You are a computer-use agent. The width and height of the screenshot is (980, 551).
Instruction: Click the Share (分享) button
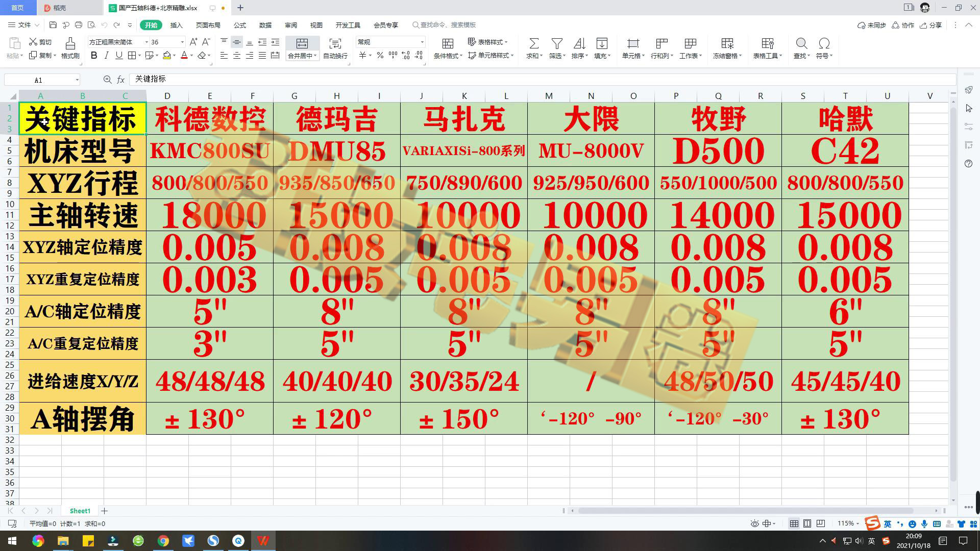[x=930, y=25]
